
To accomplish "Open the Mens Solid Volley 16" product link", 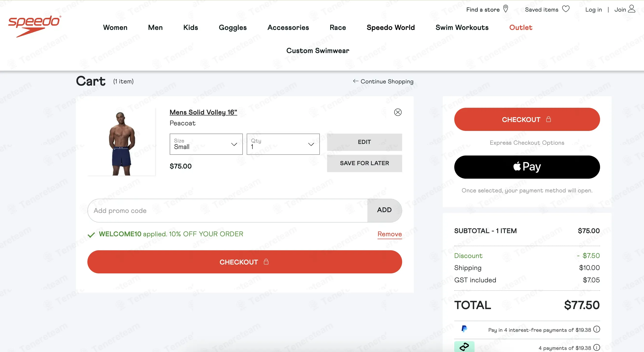I will (203, 112).
